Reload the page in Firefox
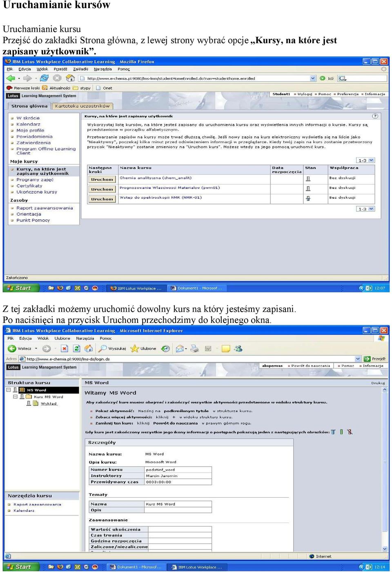Image resolution: width=392 pixels, height=572 pixels. 44,78
